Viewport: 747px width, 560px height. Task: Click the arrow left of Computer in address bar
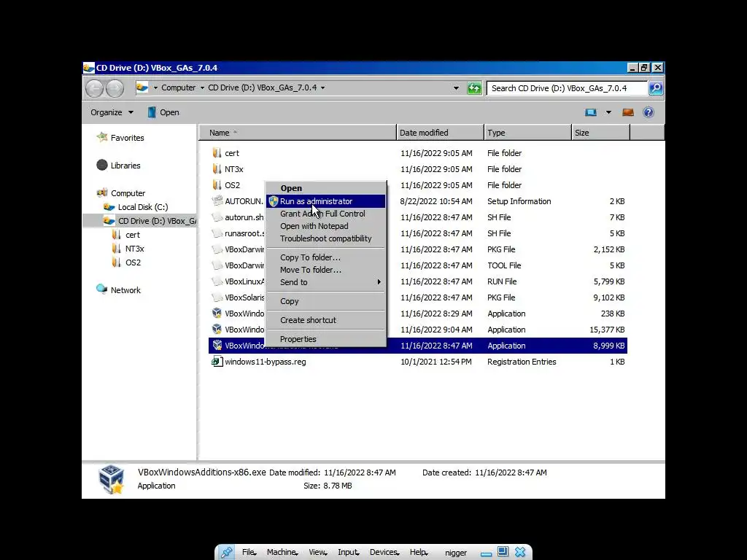point(155,87)
